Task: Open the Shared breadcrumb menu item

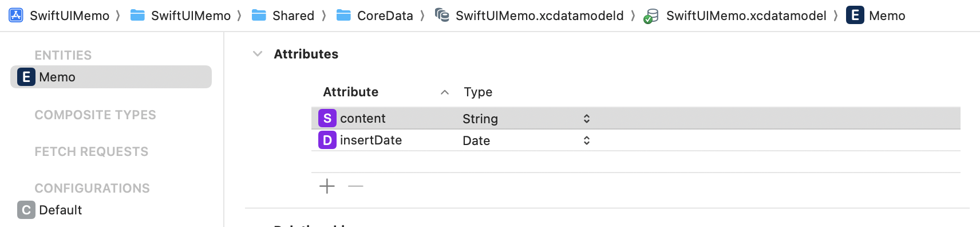Action: [293, 15]
